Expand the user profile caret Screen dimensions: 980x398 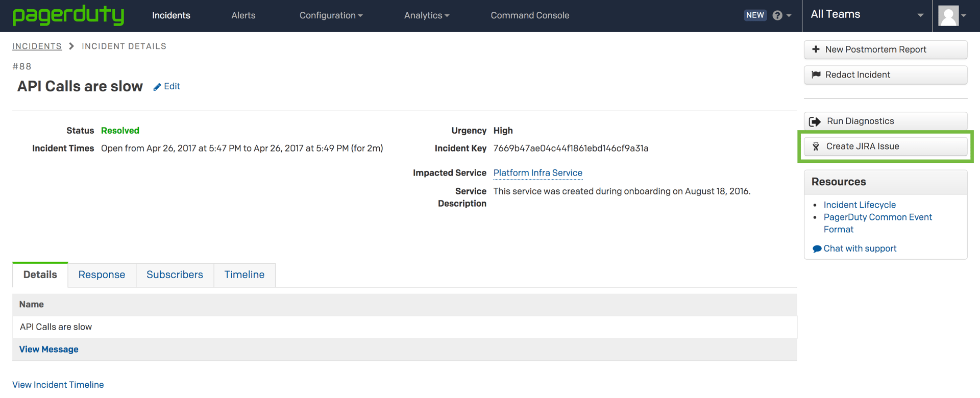964,16
